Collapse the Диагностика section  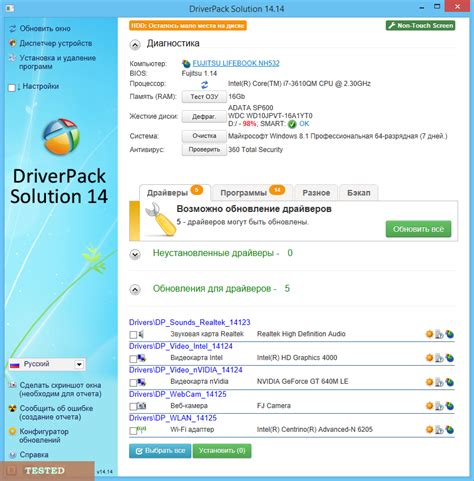pos(135,45)
